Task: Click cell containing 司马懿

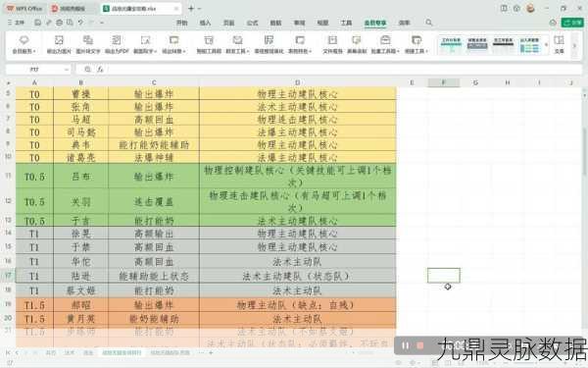Action: [x=81, y=132]
